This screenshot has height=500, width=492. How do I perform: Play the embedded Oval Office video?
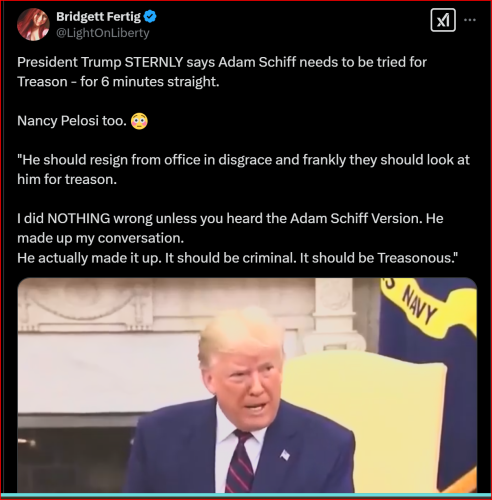coord(247,385)
